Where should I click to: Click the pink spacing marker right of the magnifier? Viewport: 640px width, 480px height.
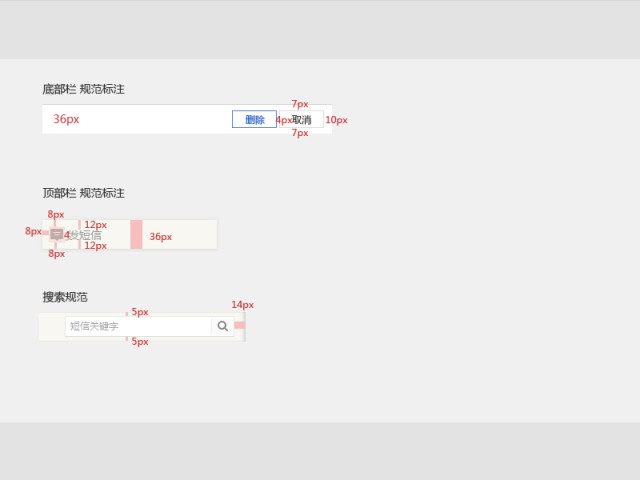240,325
